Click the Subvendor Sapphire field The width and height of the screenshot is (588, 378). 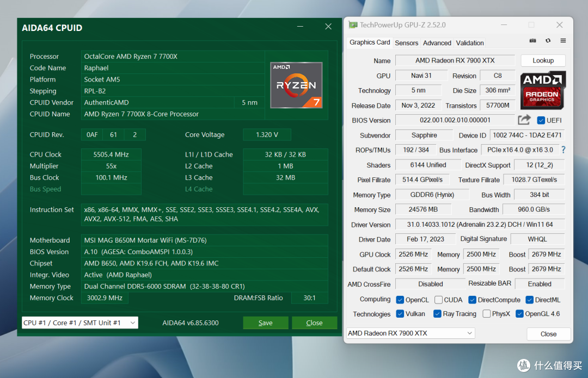click(x=424, y=135)
